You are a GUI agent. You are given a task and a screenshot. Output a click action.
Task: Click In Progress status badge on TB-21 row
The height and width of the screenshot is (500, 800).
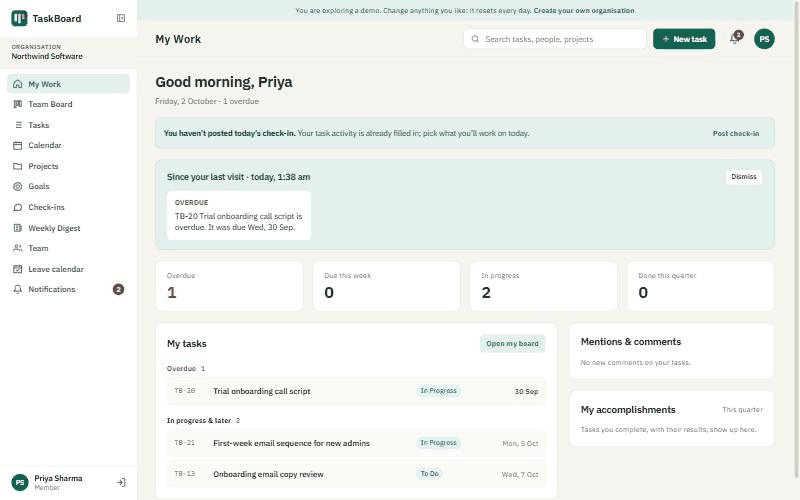click(x=438, y=443)
